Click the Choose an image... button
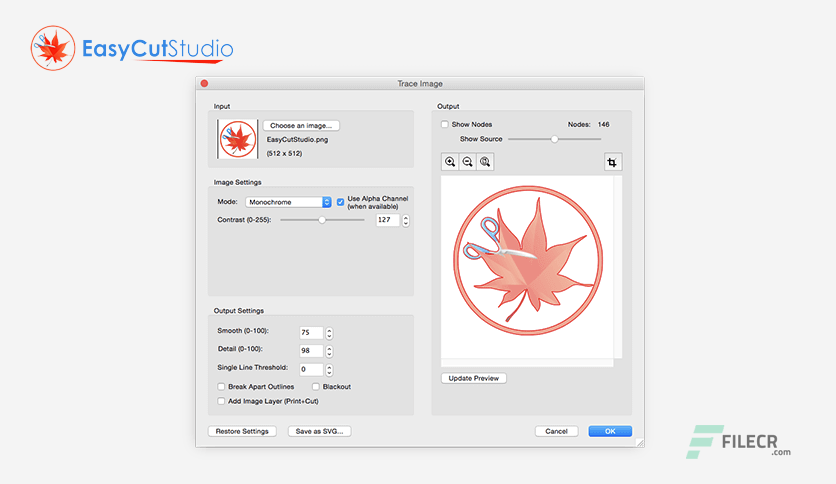Viewport: 836px width, 484px height. click(x=301, y=125)
